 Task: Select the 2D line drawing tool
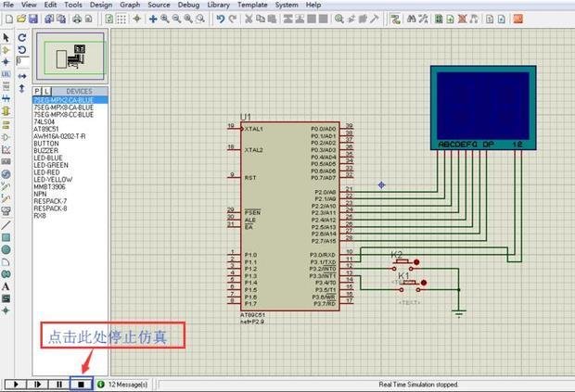pos(6,224)
